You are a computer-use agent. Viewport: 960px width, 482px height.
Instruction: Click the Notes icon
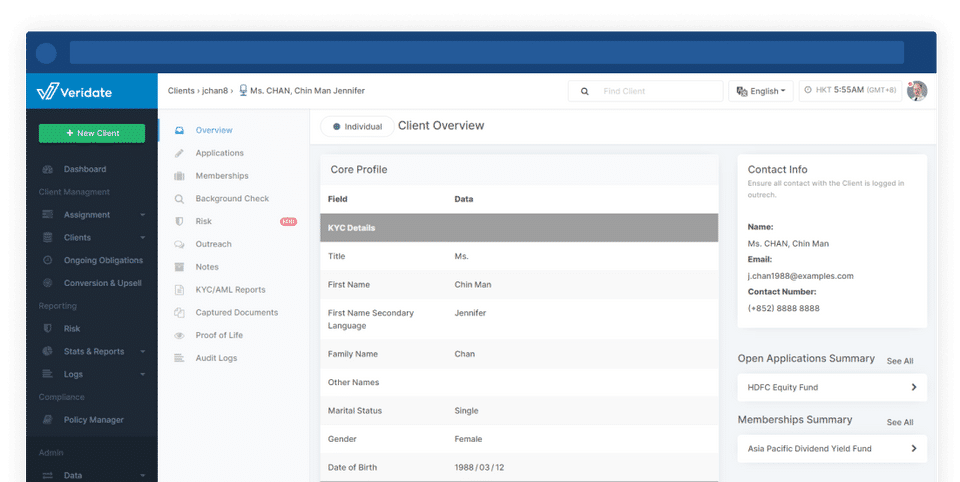coord(179,266)
